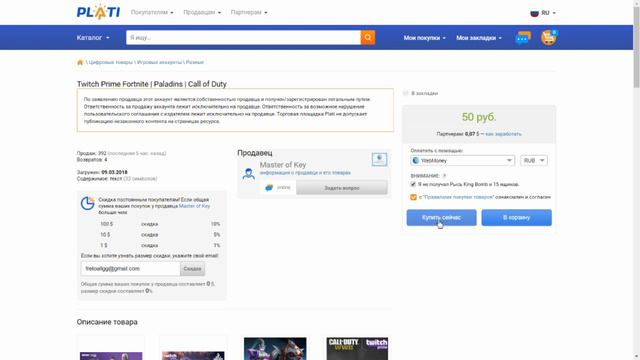
Task: Open Игровые аккаунты breadcrumb link
Action: [159, 62]
